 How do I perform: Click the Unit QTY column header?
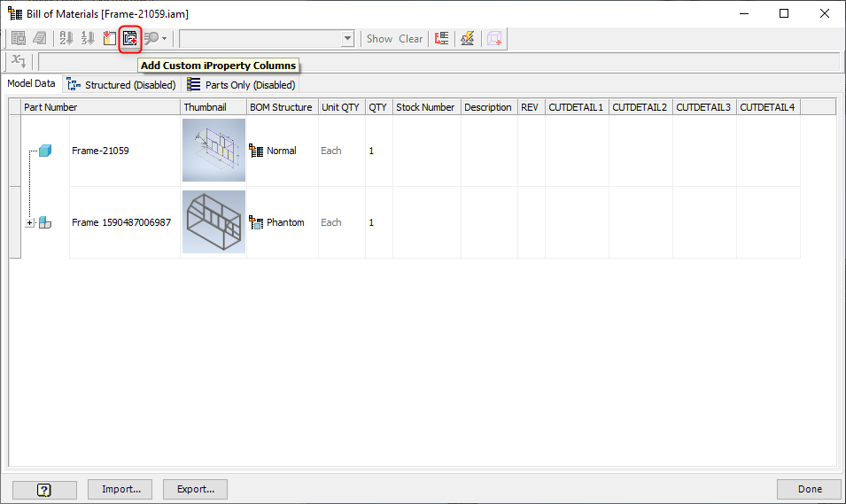(x=342, y=107)
